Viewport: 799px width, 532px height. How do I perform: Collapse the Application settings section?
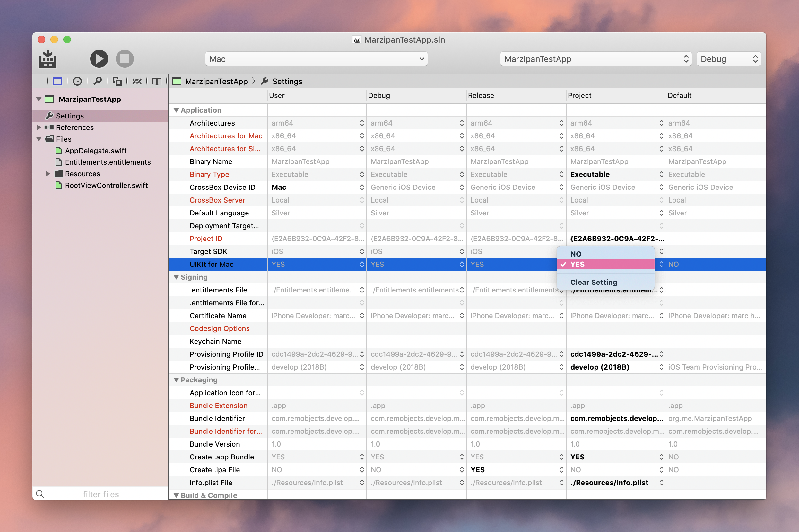176,110
